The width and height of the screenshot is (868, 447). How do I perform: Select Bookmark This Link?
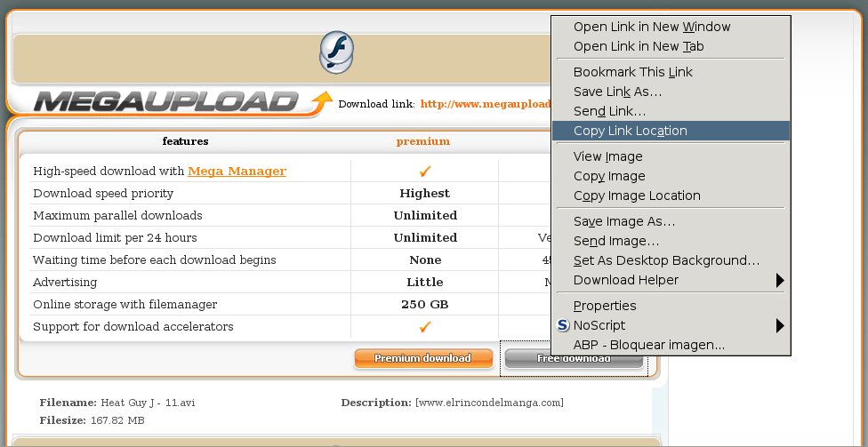click(x=671, y=72)
